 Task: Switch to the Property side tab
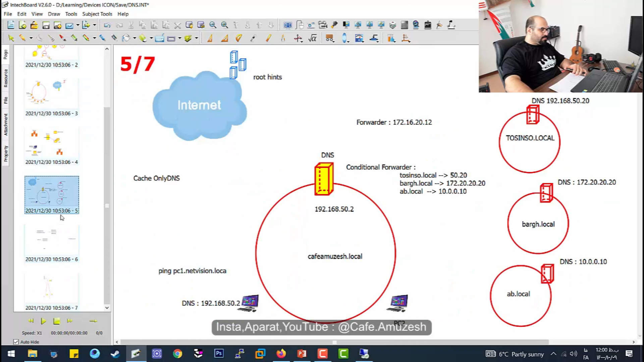(x=6, y=154)
